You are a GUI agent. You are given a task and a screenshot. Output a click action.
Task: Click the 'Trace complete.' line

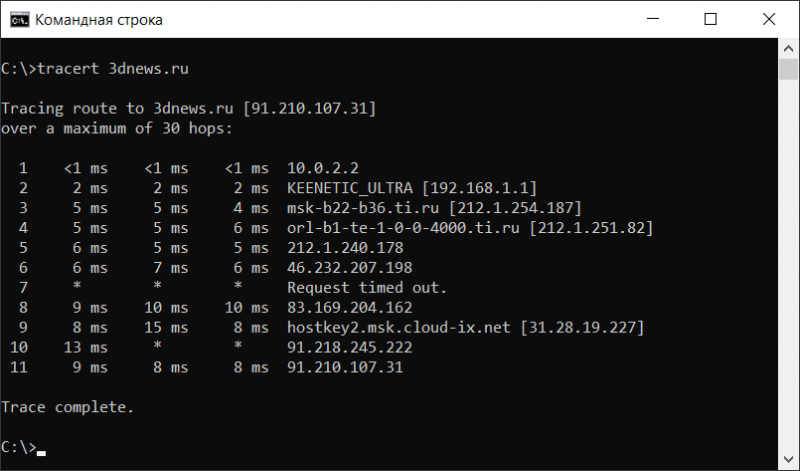[66, 408]
